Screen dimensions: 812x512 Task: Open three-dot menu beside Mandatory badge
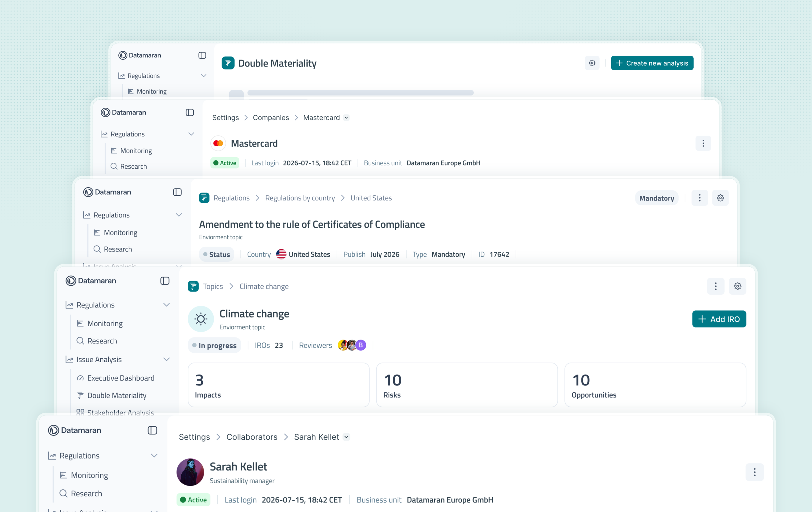tap(700, 198)
